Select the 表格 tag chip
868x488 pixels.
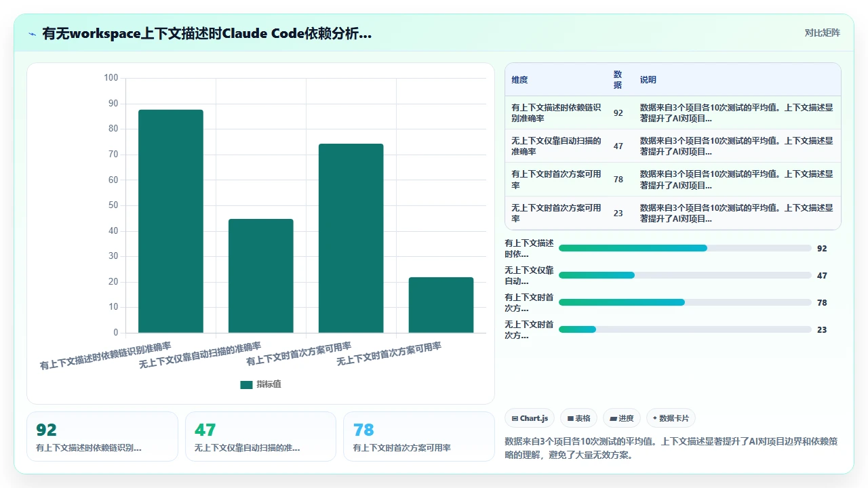[x=578, y=418]
